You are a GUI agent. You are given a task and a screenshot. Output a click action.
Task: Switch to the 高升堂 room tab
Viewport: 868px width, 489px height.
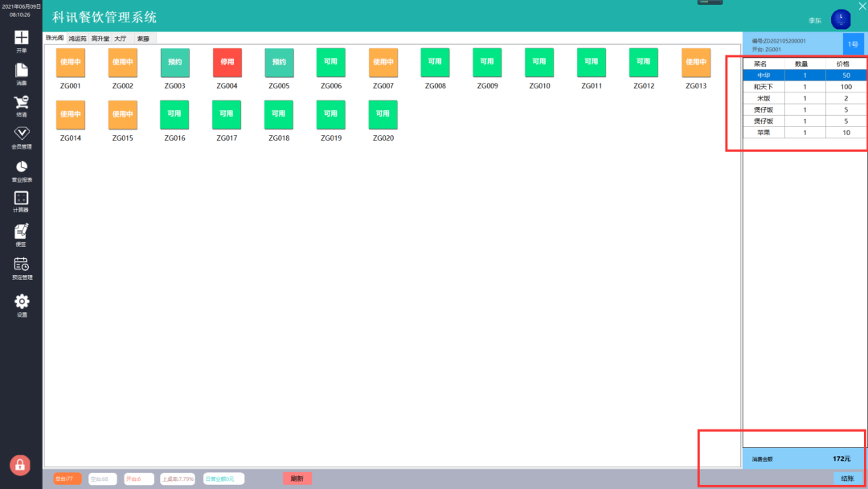(x=100, y=39)
